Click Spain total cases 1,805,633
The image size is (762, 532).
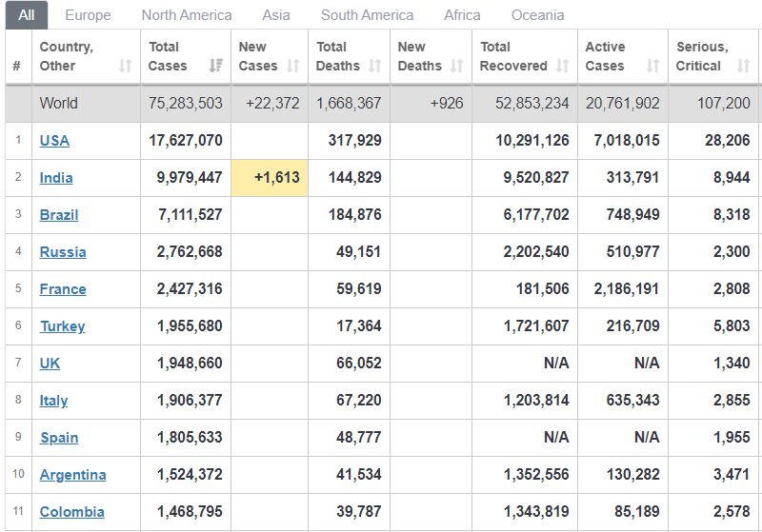pos(190,438)
